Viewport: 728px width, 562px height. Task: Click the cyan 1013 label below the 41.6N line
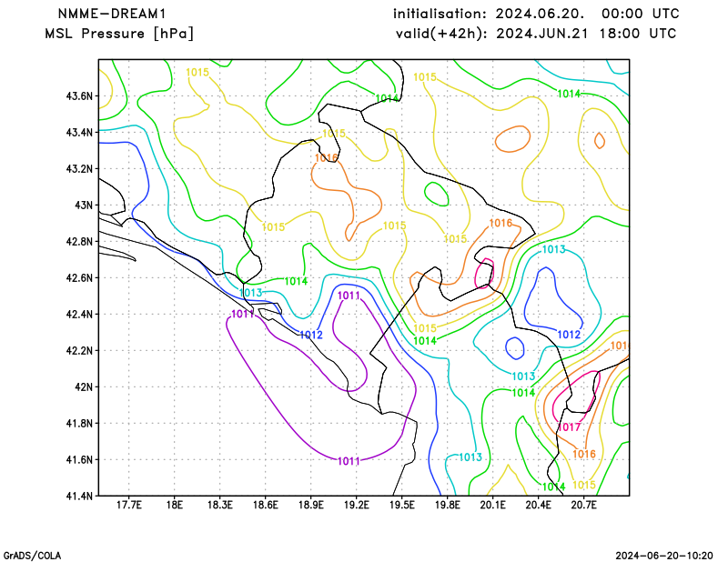click(470, 457)
